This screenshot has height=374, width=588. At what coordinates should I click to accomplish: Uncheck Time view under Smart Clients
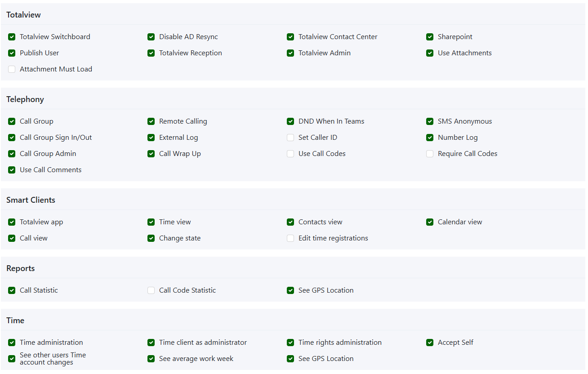[x=151, y=222]
